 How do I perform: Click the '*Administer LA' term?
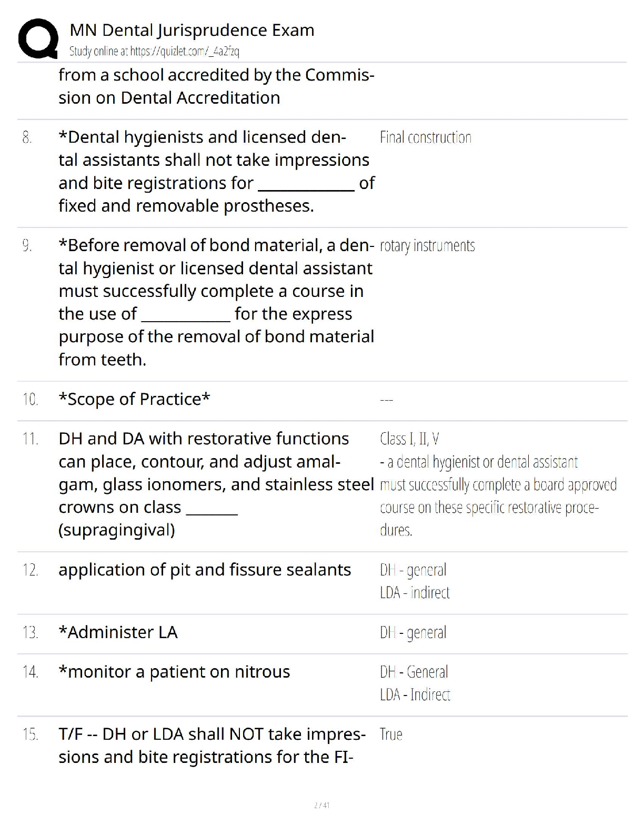[118, 632]
